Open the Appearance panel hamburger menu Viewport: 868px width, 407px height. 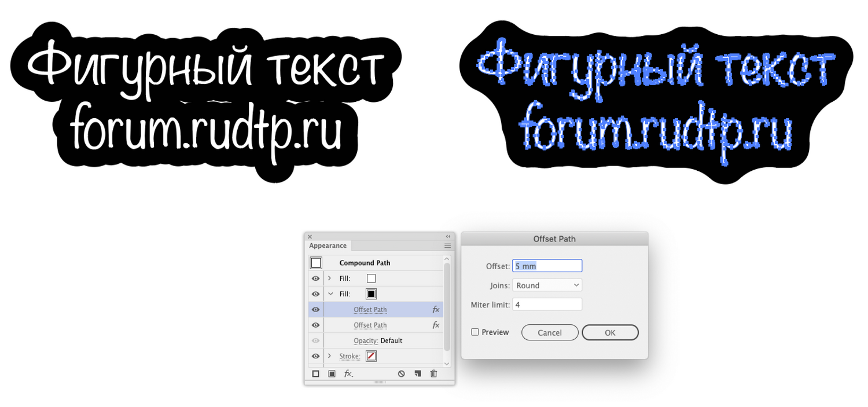click(447, 246)
